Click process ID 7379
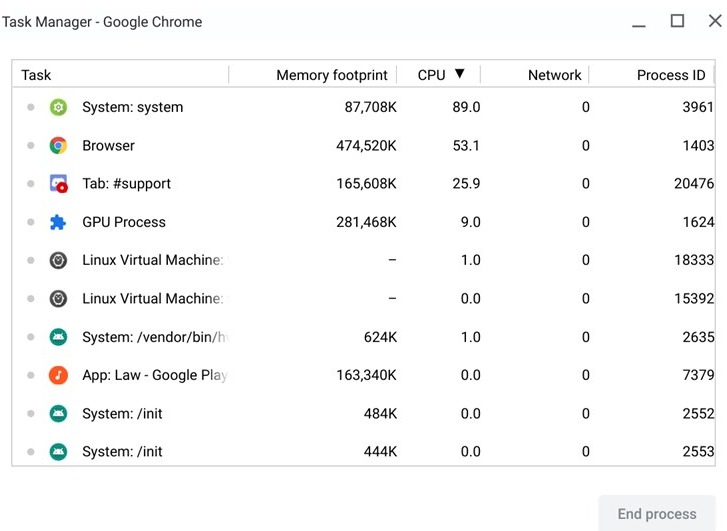This screenshot has width=727, height=531. pos(698,375)
